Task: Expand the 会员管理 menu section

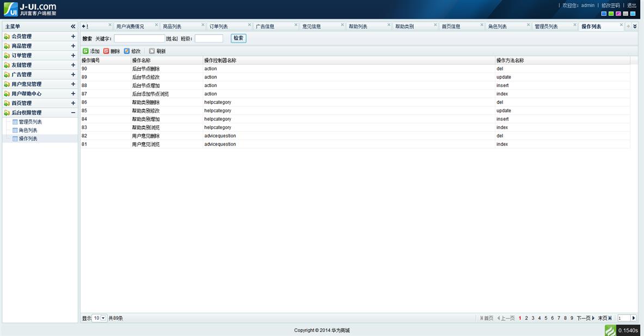Action: point(73,36)
